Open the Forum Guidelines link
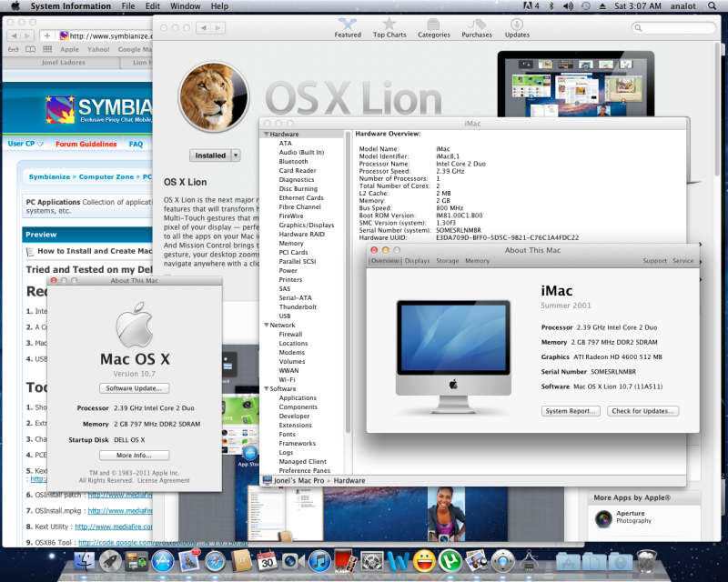This screenshot has width=728, height=582. coord(86,144)
